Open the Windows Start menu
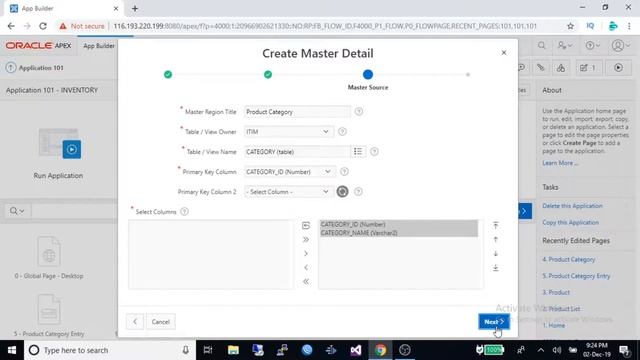The width and height of the screenshot is (640, 360). pyautogui.click(x=12, y=350)
